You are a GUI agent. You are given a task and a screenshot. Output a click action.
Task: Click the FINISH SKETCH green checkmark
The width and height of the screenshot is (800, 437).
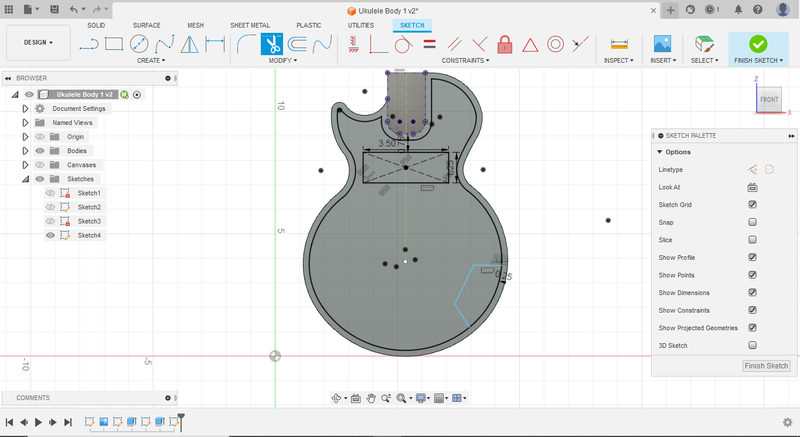758,44
